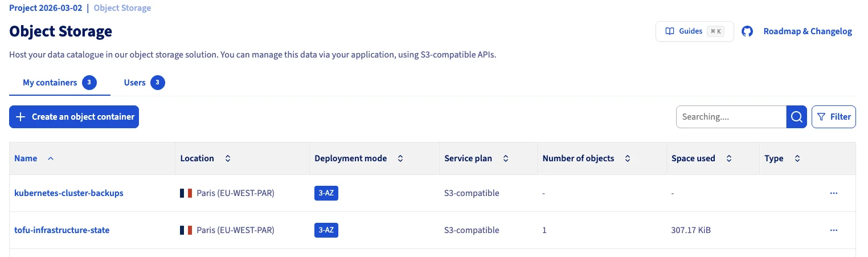Viewport: 868px width, 257px height.
Task: Open the kubernetes-cluster-backups container
Action: 69,193
